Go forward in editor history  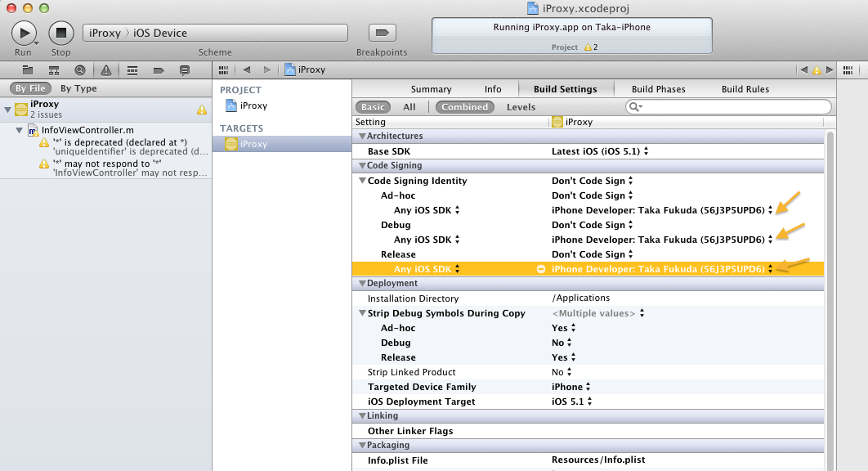pos(267,70)
